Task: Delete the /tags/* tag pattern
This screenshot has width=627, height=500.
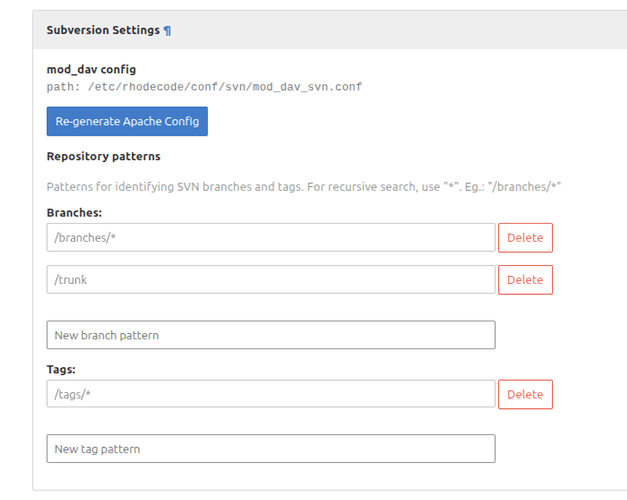Action: tap(525, 394)
